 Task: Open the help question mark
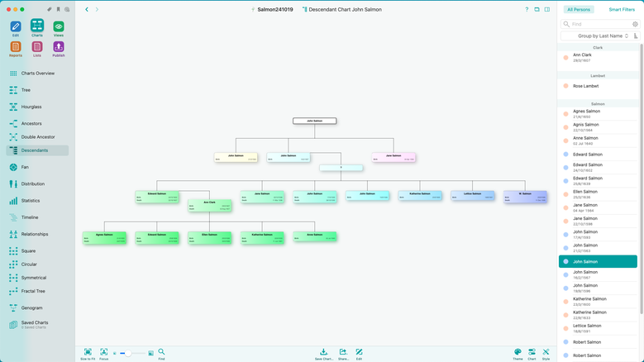(x=527, y=9)
